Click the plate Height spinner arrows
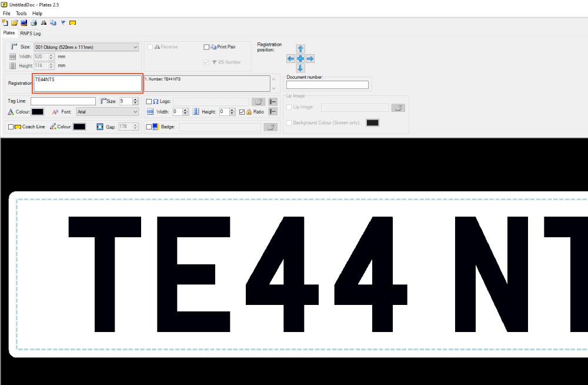The height and width of the screenshot is (385, 588). point(51,66)
